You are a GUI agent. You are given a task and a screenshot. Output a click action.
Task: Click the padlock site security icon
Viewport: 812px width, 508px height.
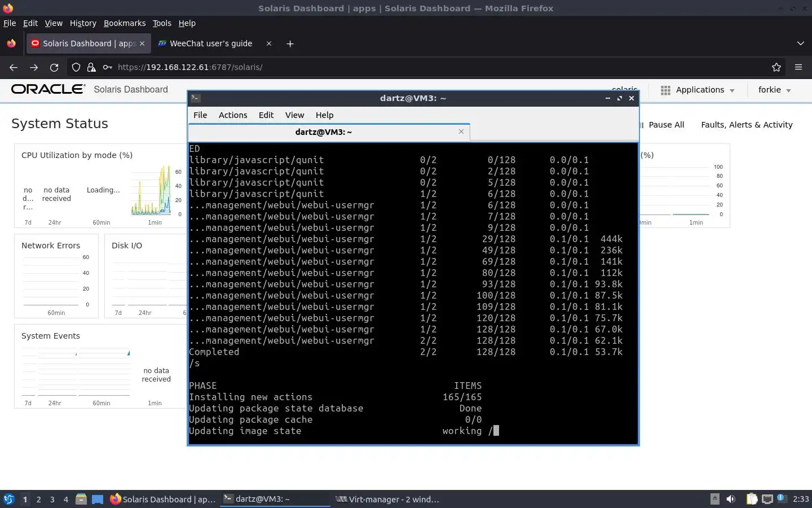coord(91,67)
